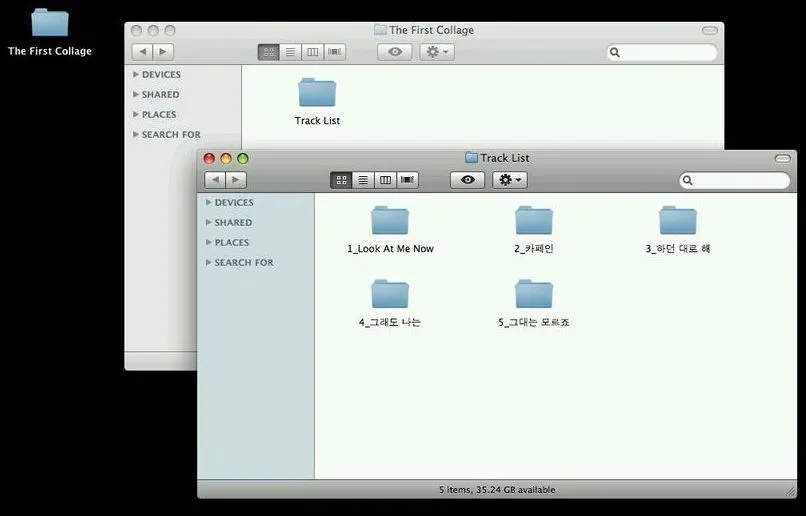Switch Track List window to column view
Viewport: 806px width, 516px height.
tap(385, 180)
